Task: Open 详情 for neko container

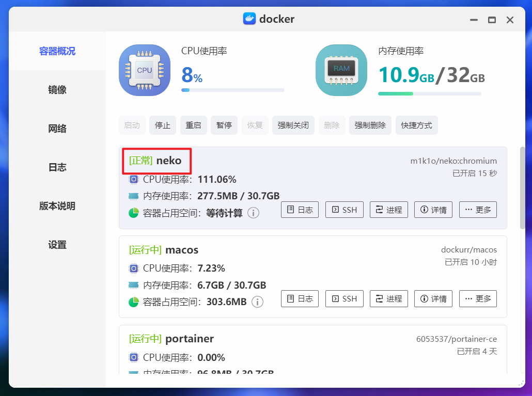Action: [x=433, y=210]
